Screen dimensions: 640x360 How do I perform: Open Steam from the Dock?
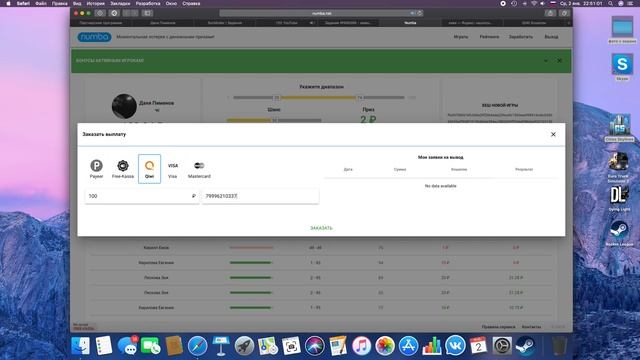click(525, 346)
